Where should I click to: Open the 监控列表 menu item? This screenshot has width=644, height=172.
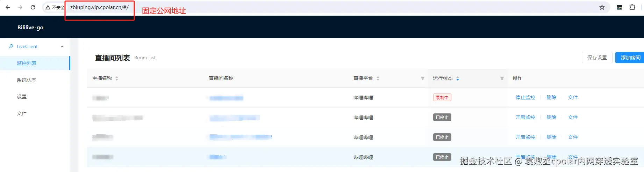point(35,63)
